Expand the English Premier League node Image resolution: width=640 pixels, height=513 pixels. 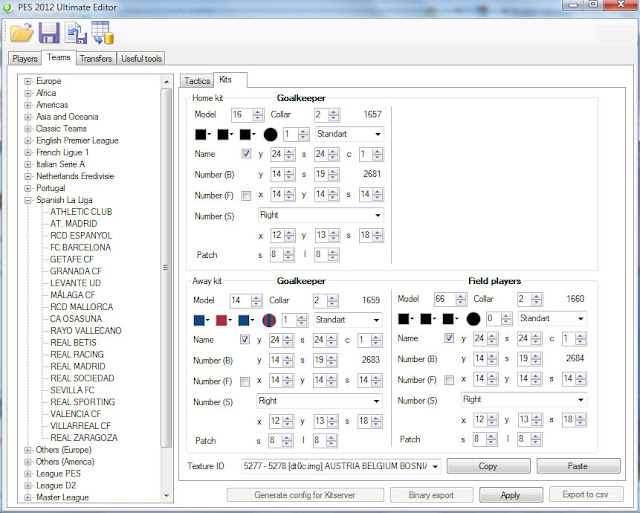point(27,141)
